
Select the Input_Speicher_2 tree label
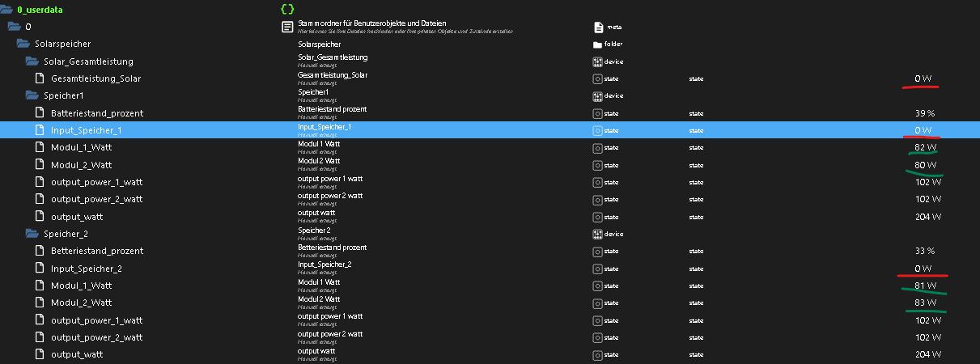pos(87,269)
